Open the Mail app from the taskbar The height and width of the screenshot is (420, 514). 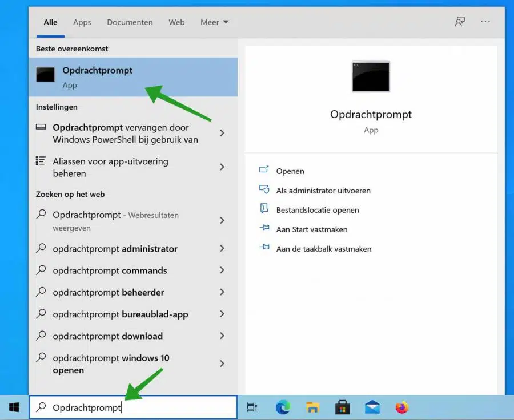(x=372, y=407)
